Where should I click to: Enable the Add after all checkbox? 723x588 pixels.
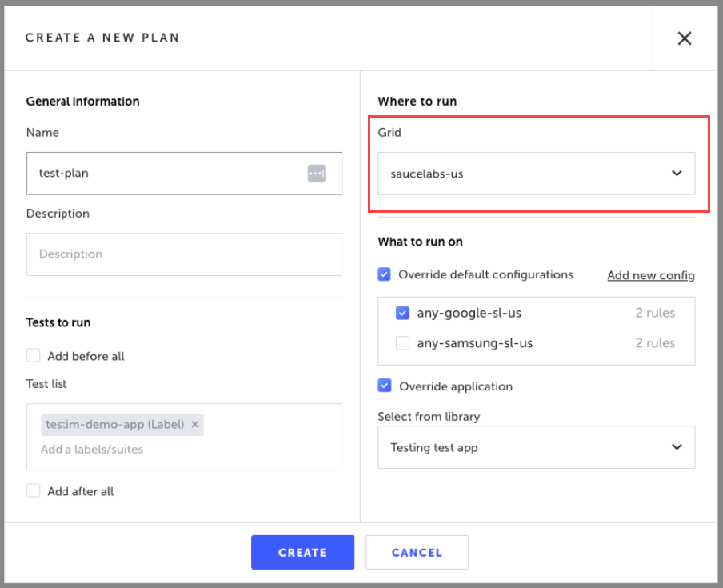(34, 491)
